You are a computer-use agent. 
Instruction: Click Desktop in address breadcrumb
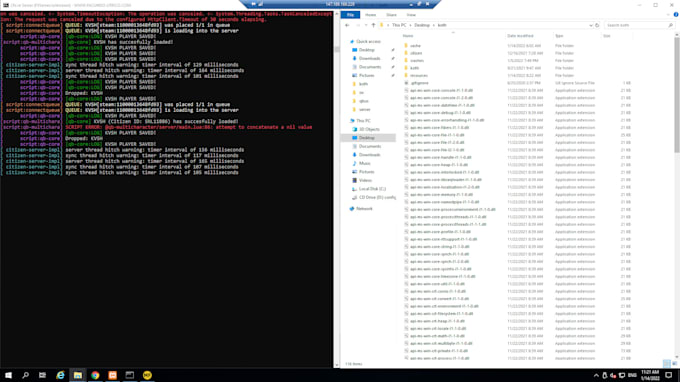(422, 25)
